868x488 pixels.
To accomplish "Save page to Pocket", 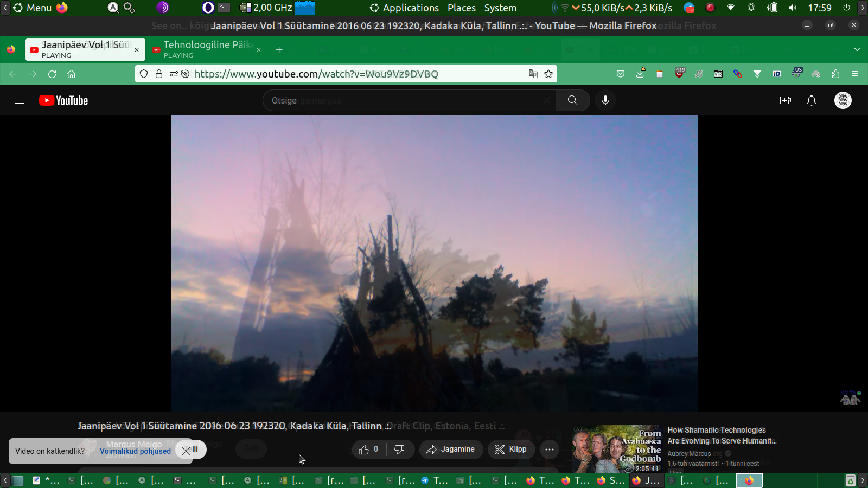I will point(621,74).
